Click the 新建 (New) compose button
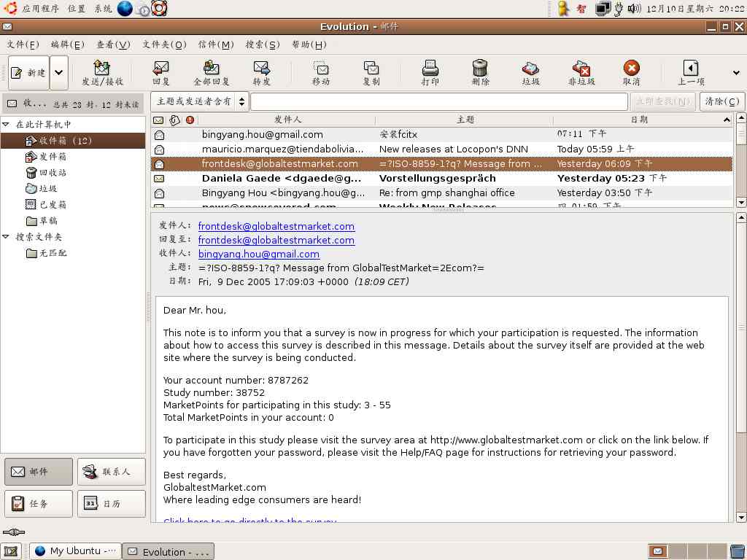The image size is (747, 560). click(x=29, y=73)
